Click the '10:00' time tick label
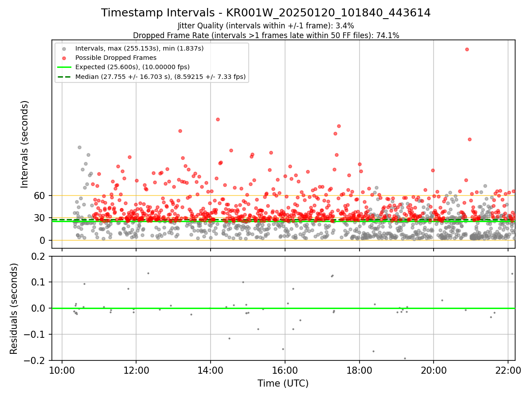Viewport: 532px width, 399px height. pyautogui.click(x=62, y=370)
